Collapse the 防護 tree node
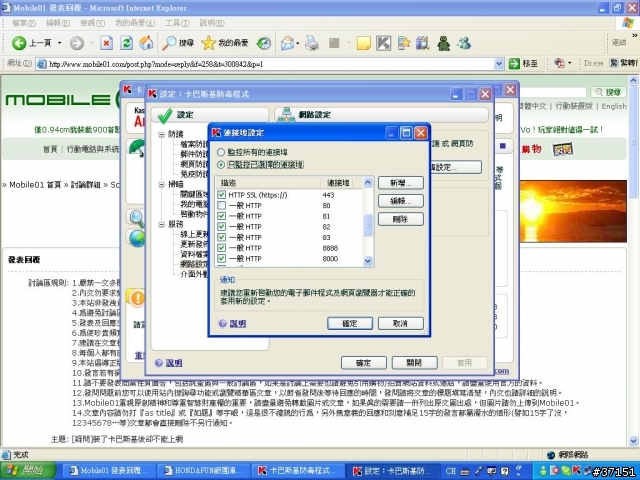This screenshot has width=640, height=480. 162,134
